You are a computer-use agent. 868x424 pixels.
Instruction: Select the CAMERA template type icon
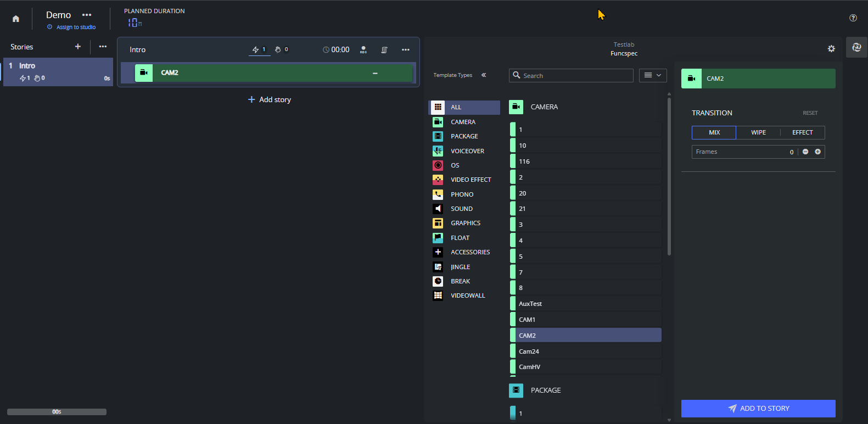438,122
